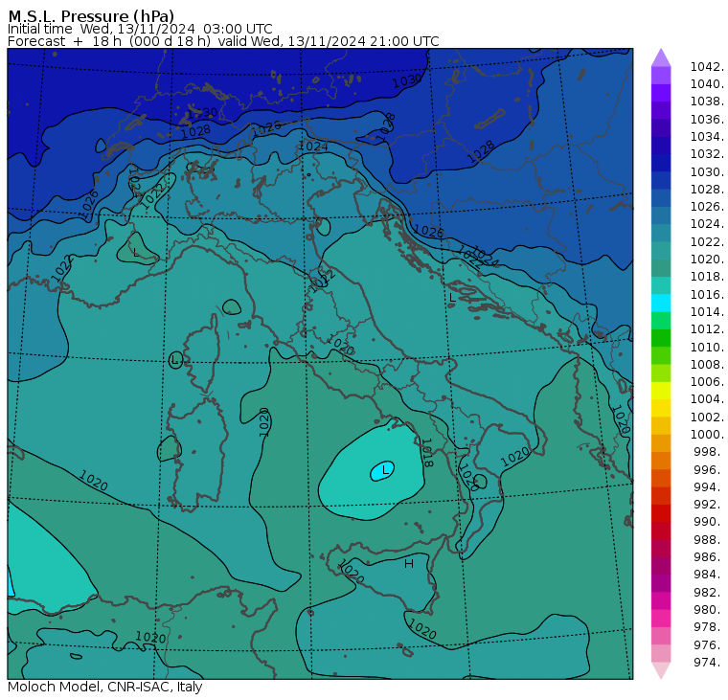This screenshot has height=700, width=728.
Task: Click the L marker along the Dalmatian coast
Action: click(452, 298)
